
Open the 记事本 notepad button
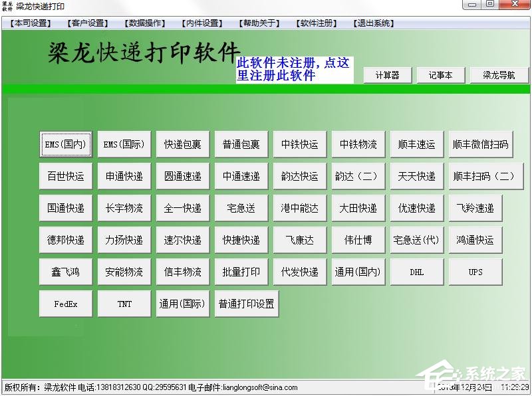pos(440,75)
